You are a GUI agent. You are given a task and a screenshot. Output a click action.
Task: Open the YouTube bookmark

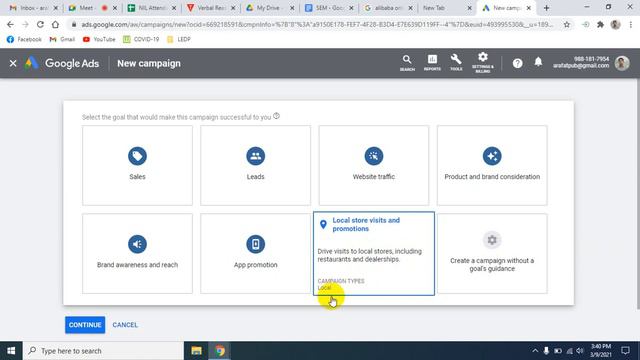point(99,39)
